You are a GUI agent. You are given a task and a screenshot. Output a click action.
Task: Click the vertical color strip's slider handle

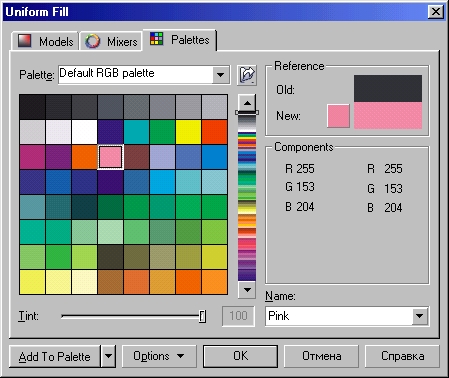(x=247, y=113)
